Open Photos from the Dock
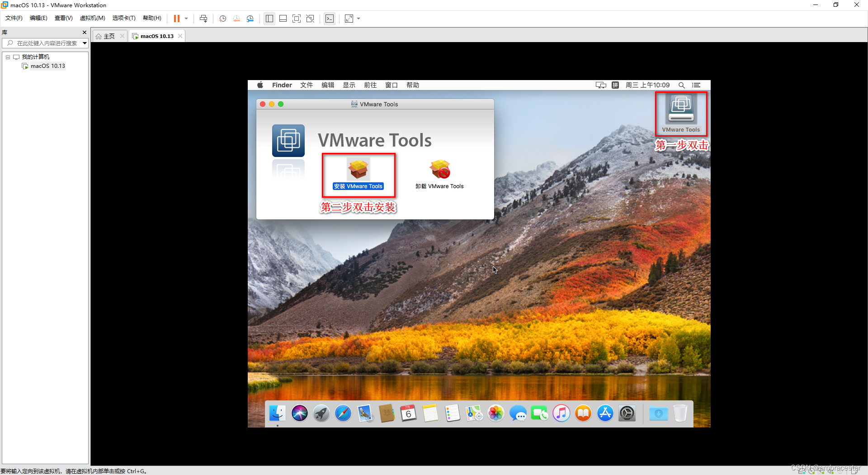This screenshot has height=475, width=868. click(496, 413)
